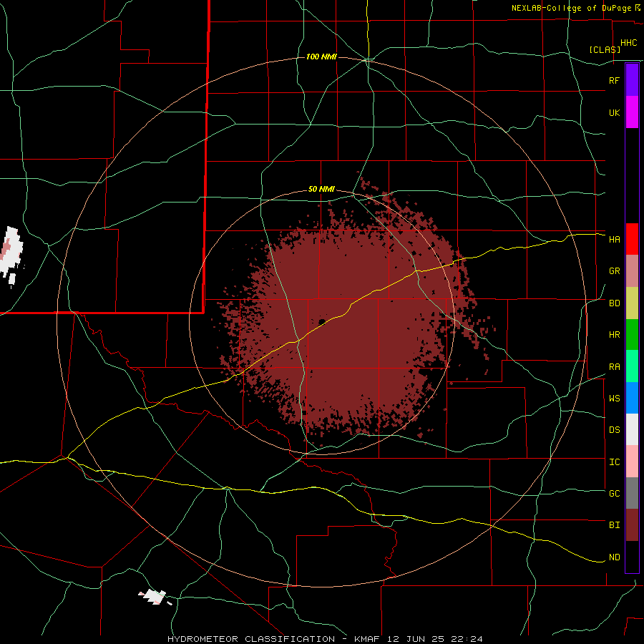Click the HR legend label
Screen dimensions: 644x644
pos(614,335)
